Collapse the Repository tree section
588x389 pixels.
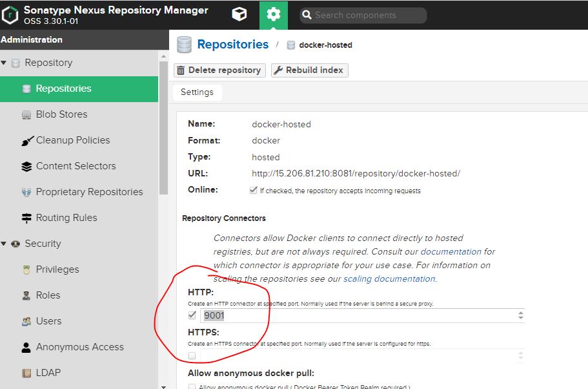click(x=4, y=63)
